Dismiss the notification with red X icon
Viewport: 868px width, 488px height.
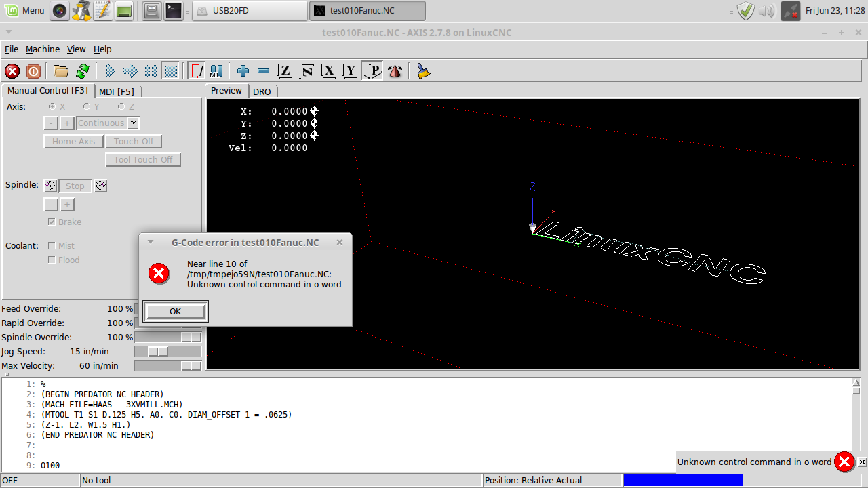(x=844, y=462)
